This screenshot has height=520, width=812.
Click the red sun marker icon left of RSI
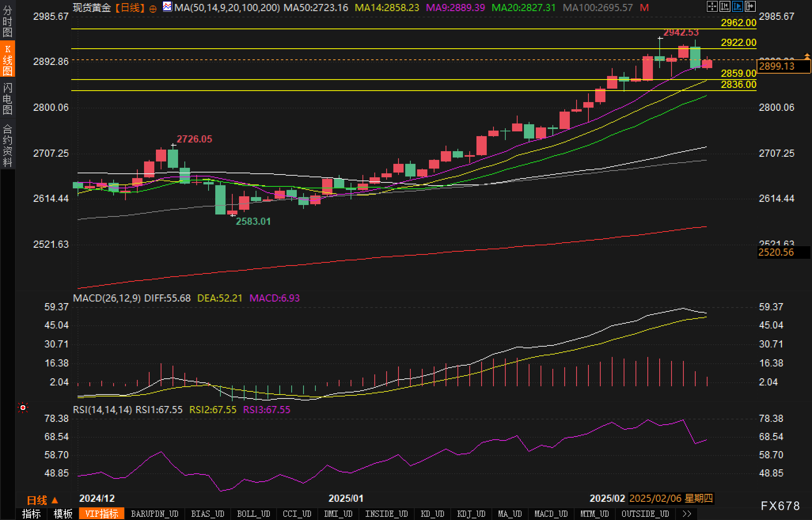click(x=23, y=408)
